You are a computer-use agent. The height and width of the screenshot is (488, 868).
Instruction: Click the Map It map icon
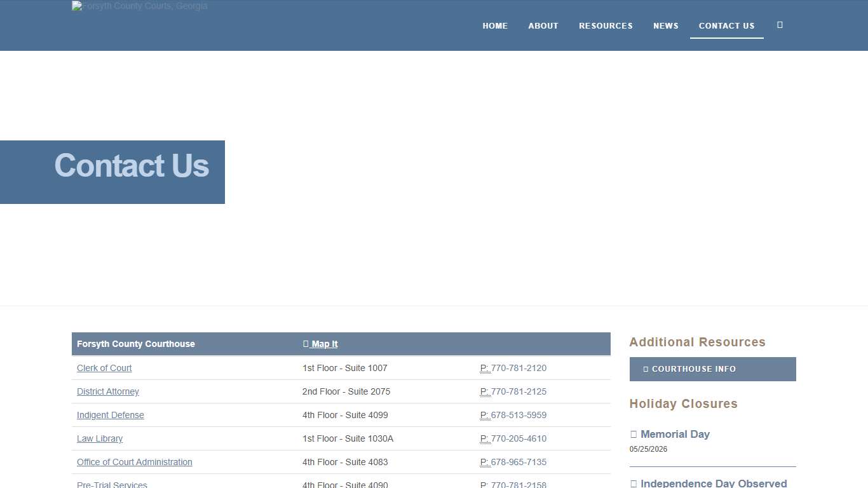pyautogui.click(x=306, y=344)
